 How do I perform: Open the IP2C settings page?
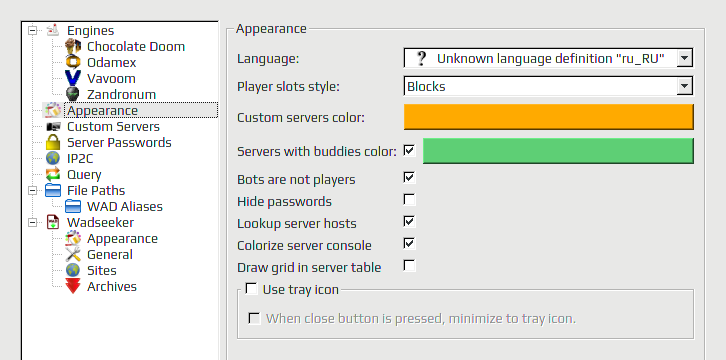[80, 159]
